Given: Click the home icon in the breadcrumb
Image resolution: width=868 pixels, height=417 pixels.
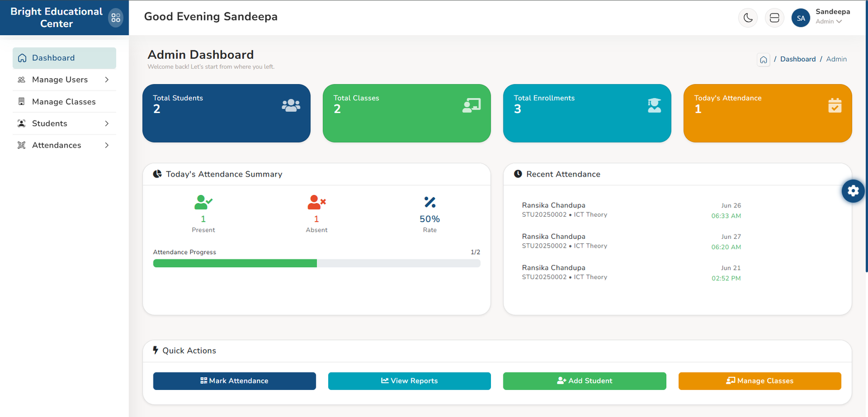Looking at the screenshot, I should click(x=763, y=60).
